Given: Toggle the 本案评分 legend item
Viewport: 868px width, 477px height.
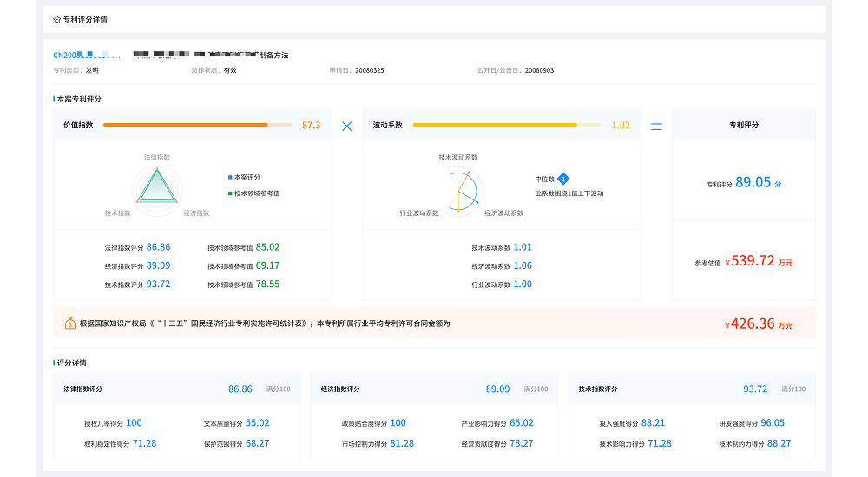Looking at the screenshot, I should (244, 177).
